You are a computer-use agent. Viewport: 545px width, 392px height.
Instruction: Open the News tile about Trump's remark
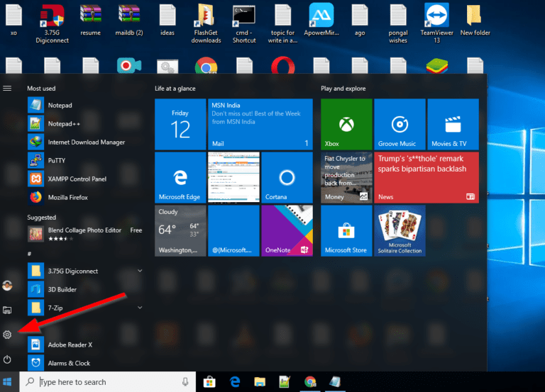[426, 177]
